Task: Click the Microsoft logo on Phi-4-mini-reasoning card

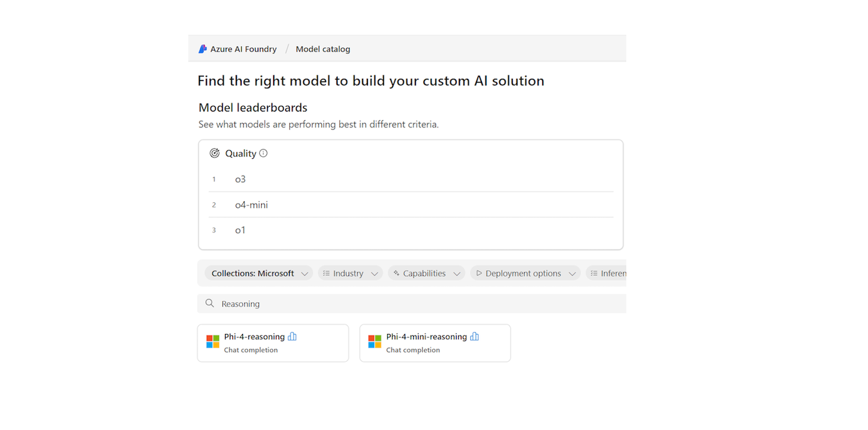Action: (x=375, y=342)
